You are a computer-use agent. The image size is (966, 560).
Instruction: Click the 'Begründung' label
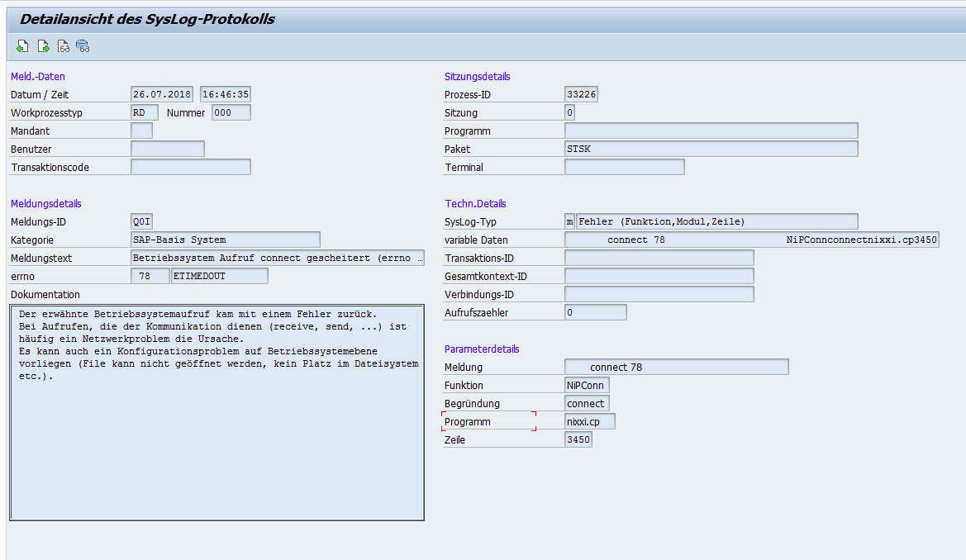[472, 404]
